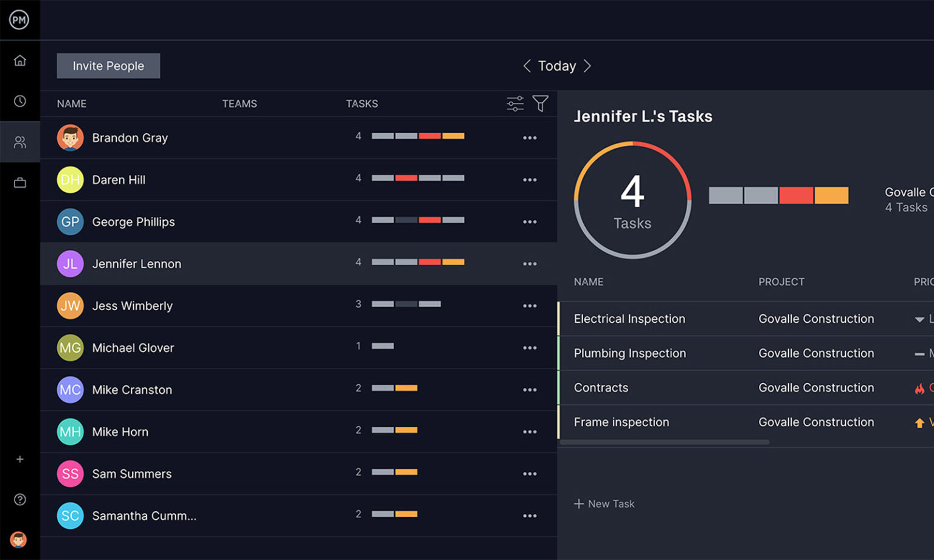Open the task menu for Brandon Gray
934x560 pixels.
pyautogui.click(x=530, y=137)
